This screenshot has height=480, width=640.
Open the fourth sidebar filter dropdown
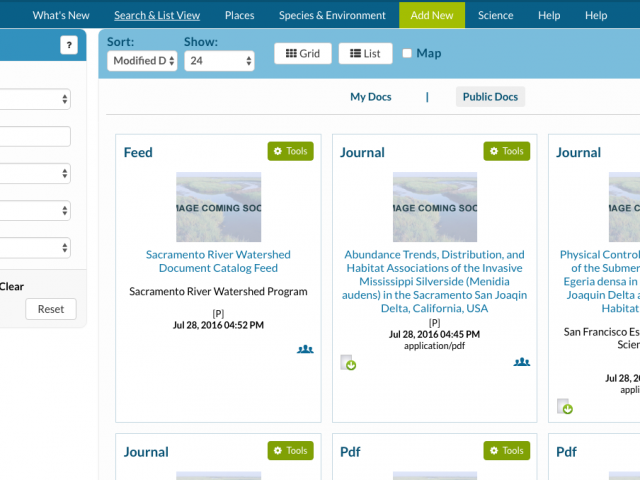[35, 248]
